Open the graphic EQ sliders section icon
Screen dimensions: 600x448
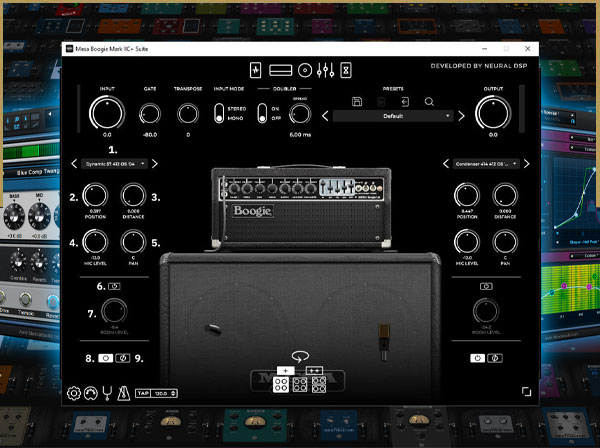pos(326,70)
